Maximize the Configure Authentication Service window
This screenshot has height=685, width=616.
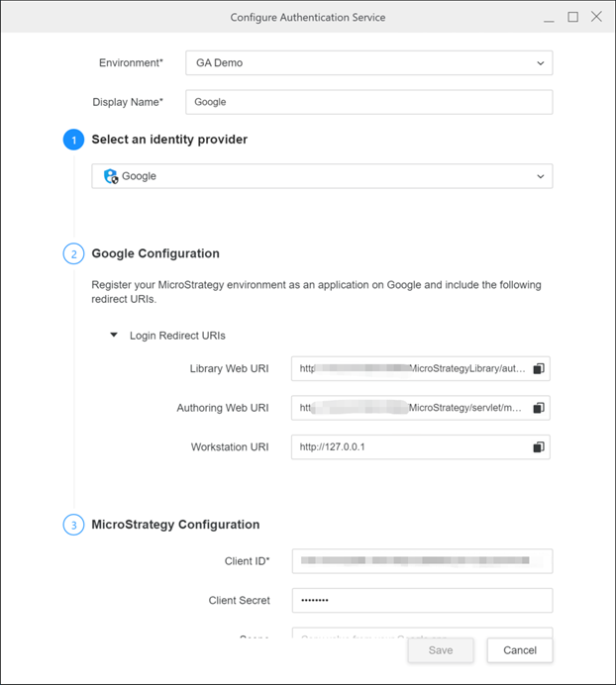pyautogui.click(x=572, y=17)
